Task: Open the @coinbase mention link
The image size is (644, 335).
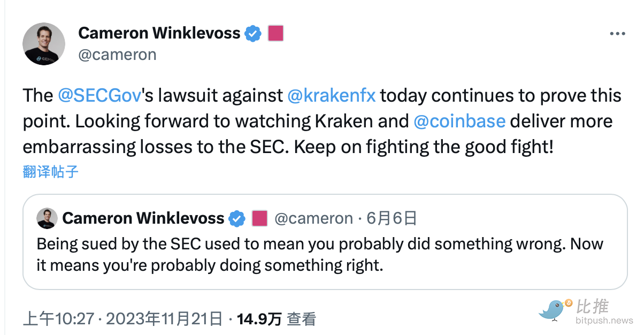Action: (459, 121)
